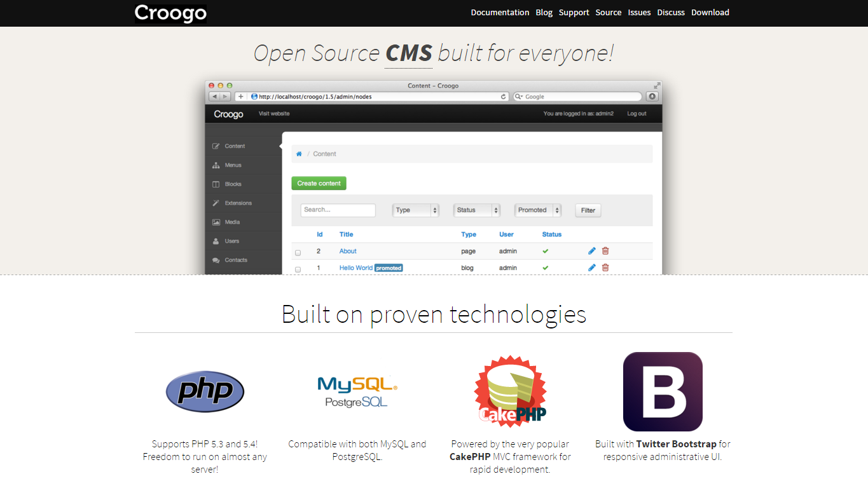Click the trash icon for Hello World row
Image resolution: width=868 pixels, height=481 pixels.
click(x=605, y=268)
